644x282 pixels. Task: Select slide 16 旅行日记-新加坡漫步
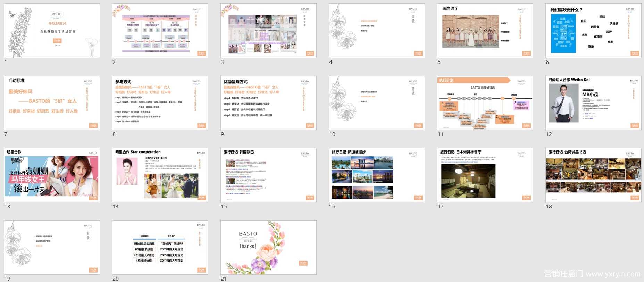point(377,175)
